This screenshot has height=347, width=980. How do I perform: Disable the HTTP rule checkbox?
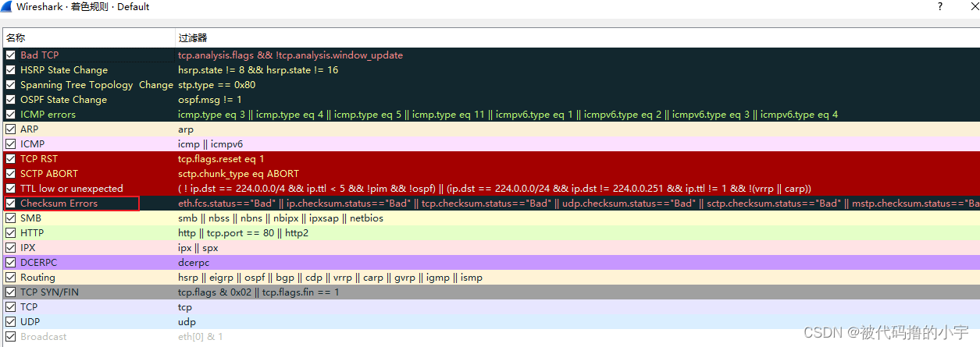click(x=10, y=233)
